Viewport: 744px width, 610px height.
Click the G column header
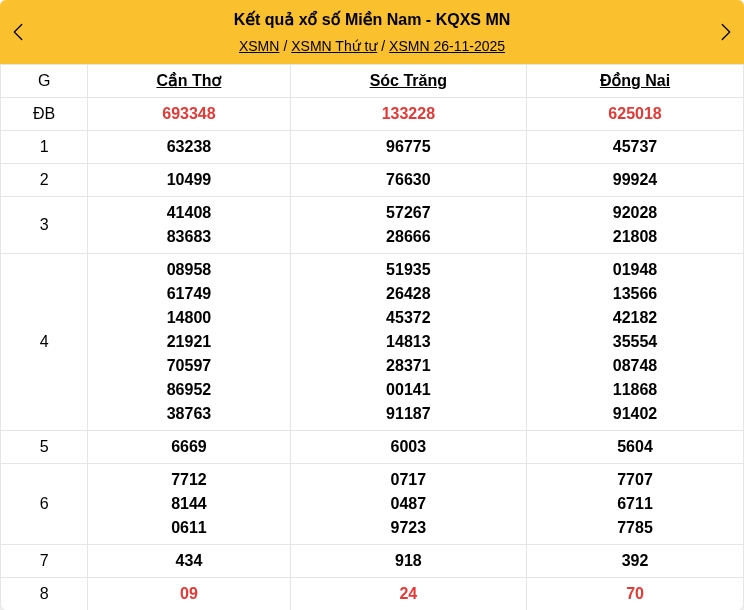[x=44, y=81]
